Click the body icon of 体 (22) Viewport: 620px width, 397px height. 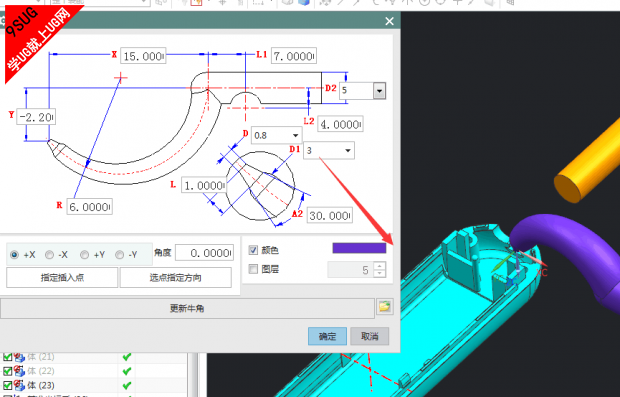tap(19, 371)
